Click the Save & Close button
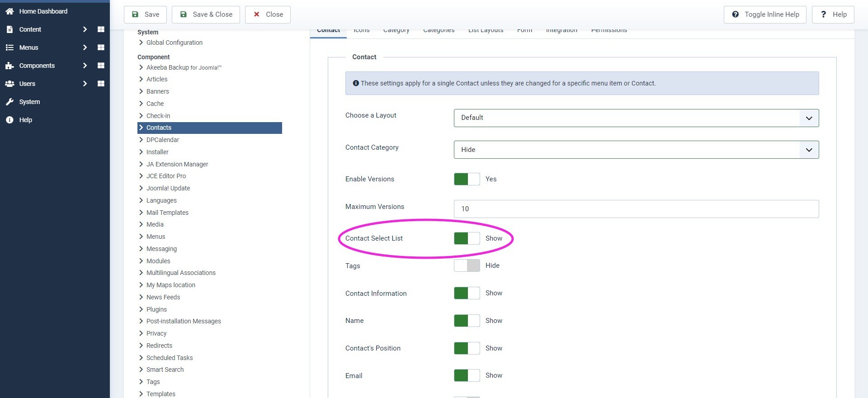Viewport: 868px width, 398px height. coord(206,14)
